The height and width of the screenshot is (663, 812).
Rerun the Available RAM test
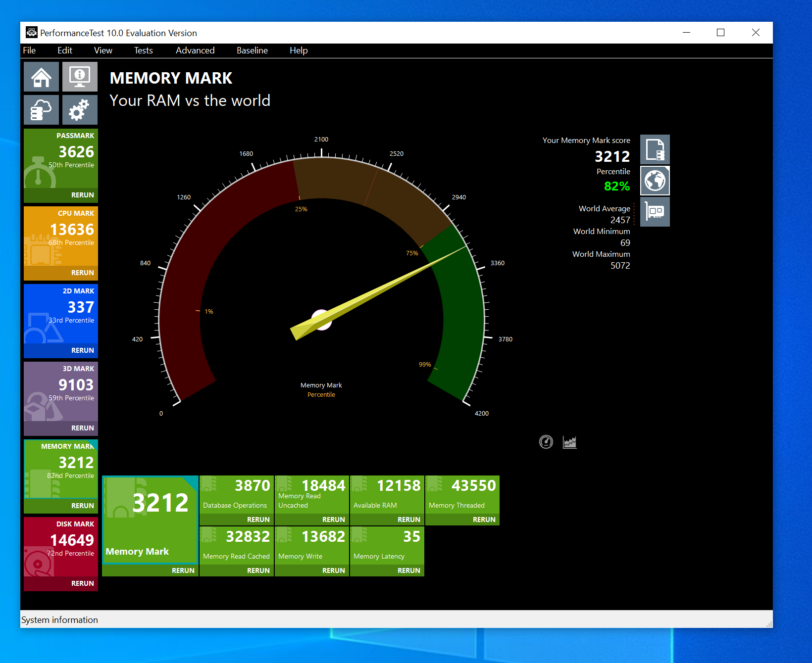[x=409, y=520]
